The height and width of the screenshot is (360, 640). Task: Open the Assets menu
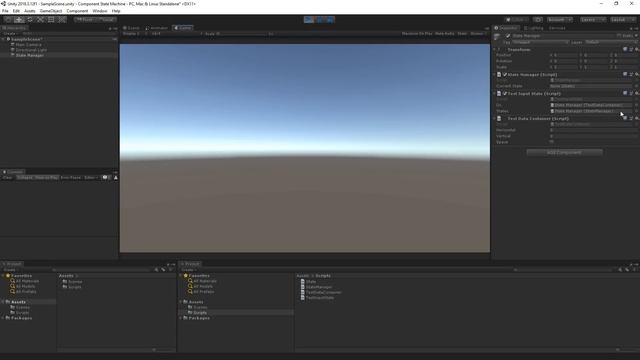tap(29, 11)
